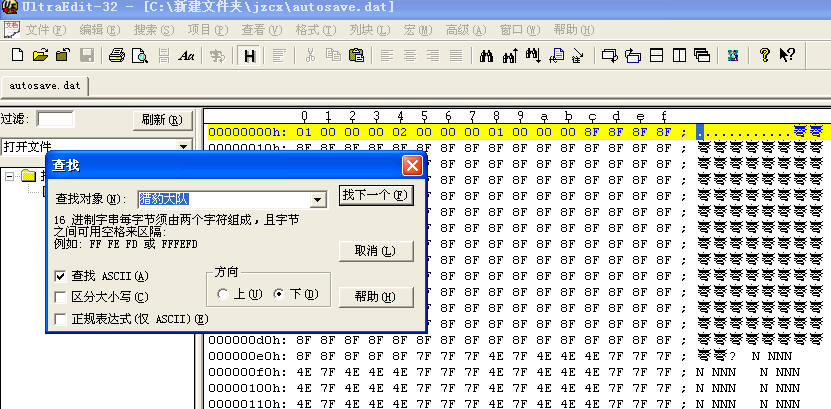Open the 高级 menu
Image resolution: width=831 pixels, height=409 pixels.
click(x=466, y=30)
